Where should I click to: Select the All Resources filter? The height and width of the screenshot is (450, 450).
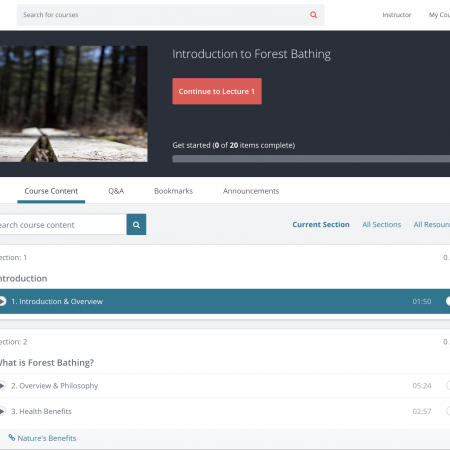[x=432, y=225]
